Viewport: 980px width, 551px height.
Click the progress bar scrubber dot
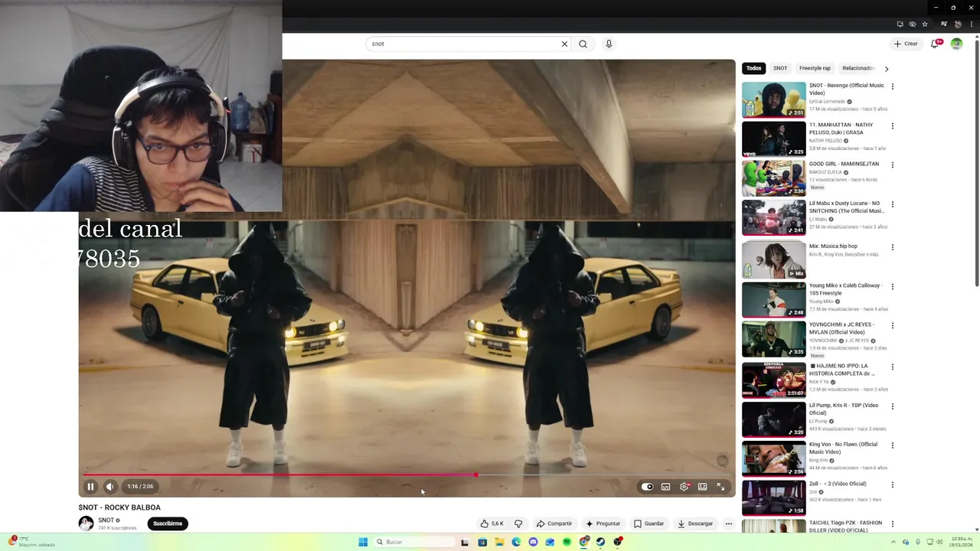[475, 475]
